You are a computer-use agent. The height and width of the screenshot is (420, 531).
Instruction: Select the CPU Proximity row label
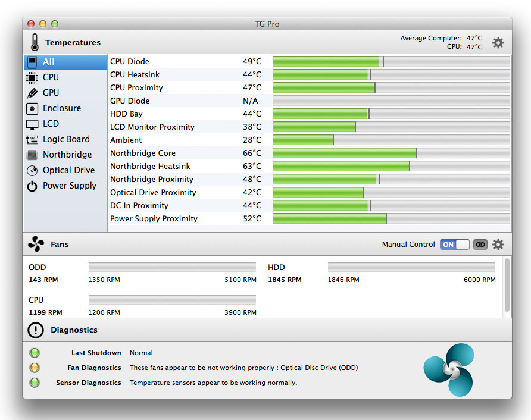136,87
